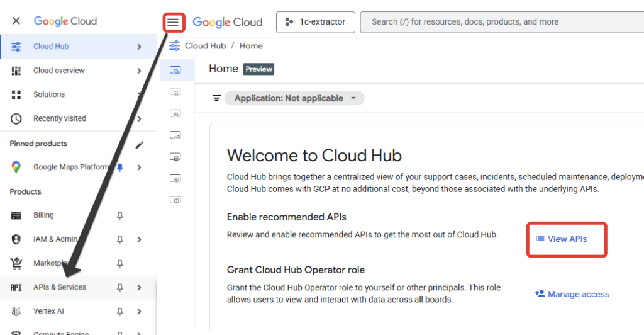Click the Home icon in the side rail

point(176,70)
